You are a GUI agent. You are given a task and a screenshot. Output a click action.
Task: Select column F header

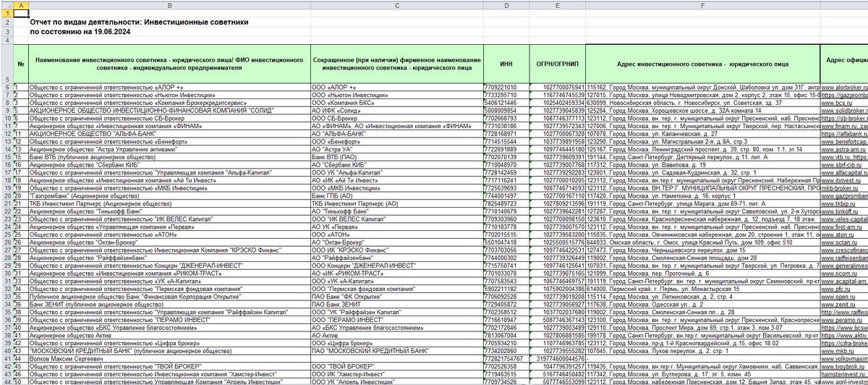coord(704,6)
